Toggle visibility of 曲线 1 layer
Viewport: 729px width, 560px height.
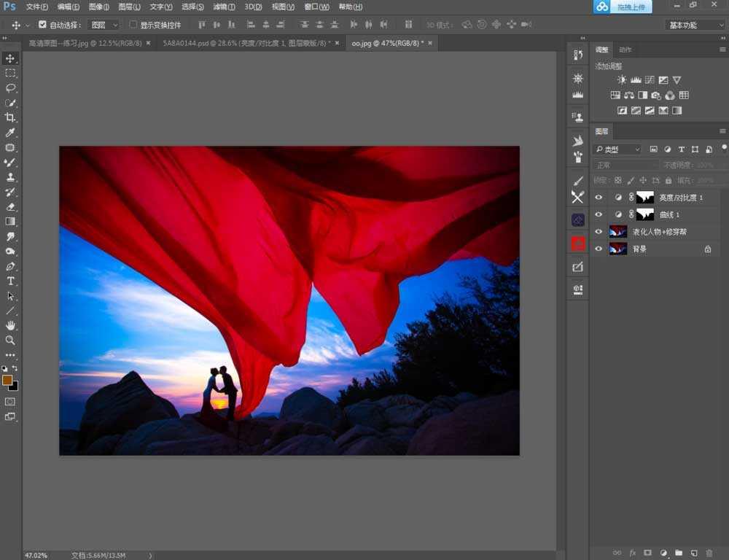pyautogui.click(x=598, y=214)
